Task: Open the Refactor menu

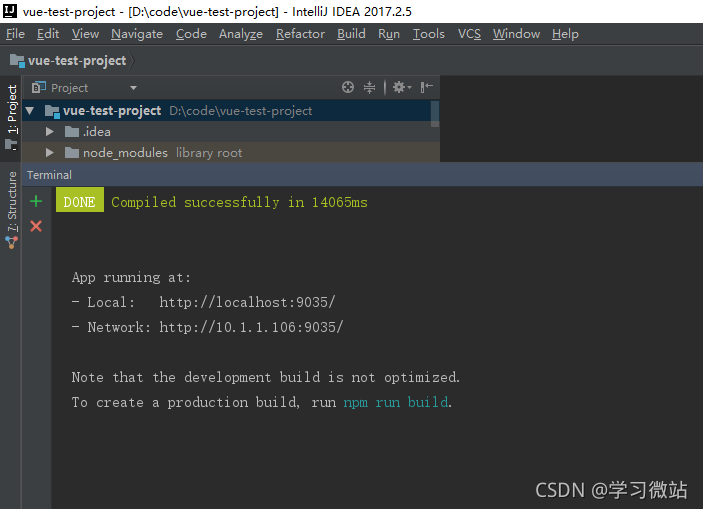Action: [300, 34]
